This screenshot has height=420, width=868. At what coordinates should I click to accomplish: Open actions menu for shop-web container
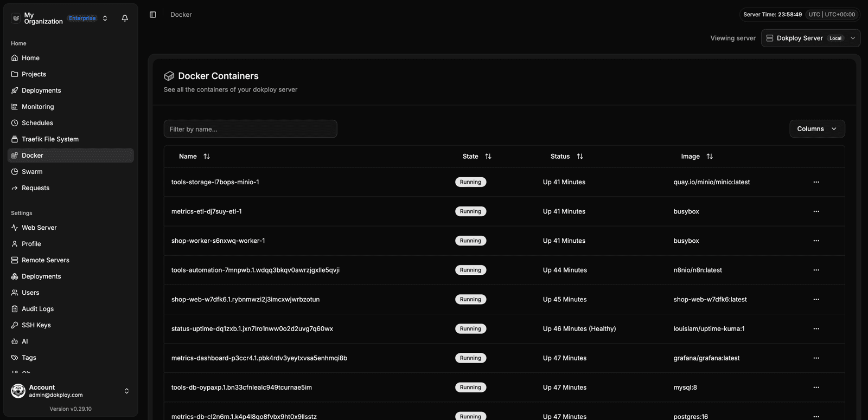click(x=816, y=299)
